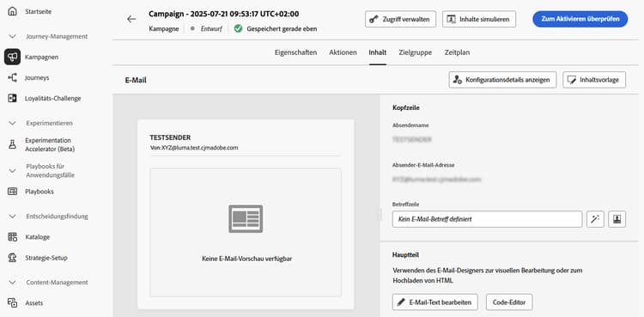The width and height of the screenshot is (644, 317).
Task: Click the Startseite label in sidebar
Action: (38, 11)
